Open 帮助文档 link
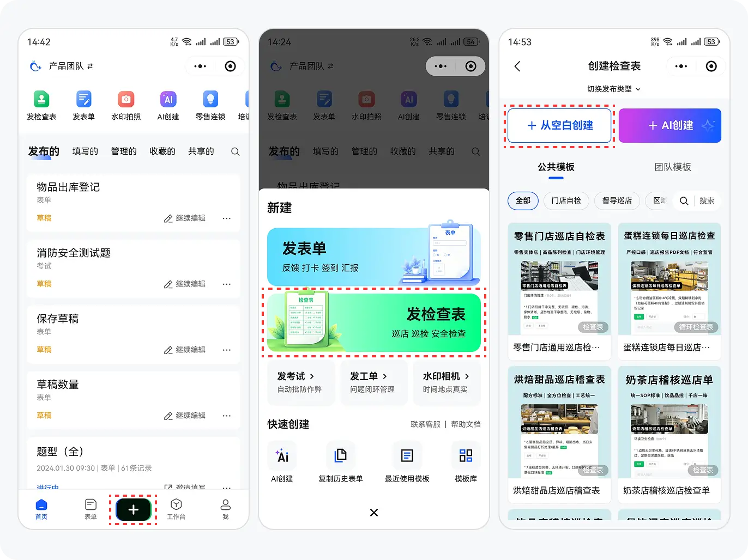The image size is (748, 560). pos(466,424)
